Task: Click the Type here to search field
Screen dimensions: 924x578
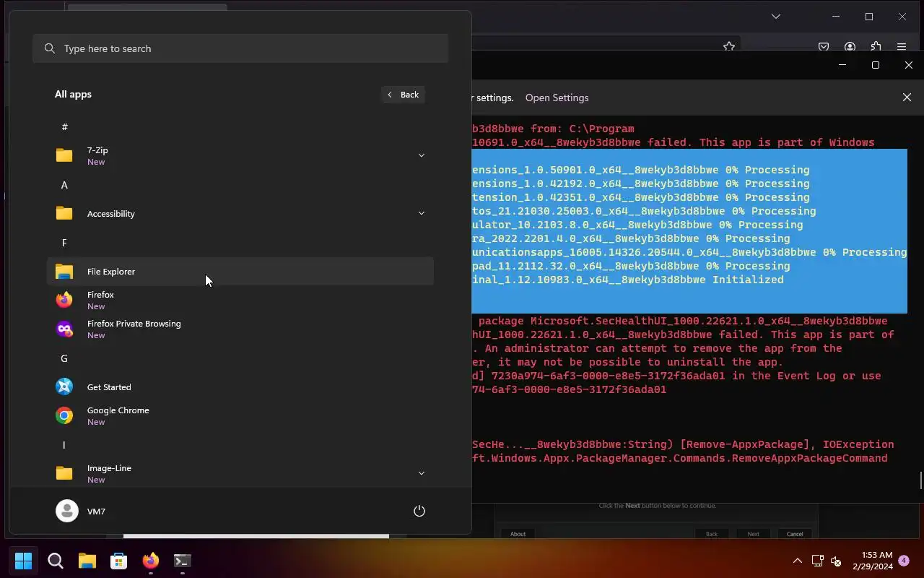Action: click(240, 48)
